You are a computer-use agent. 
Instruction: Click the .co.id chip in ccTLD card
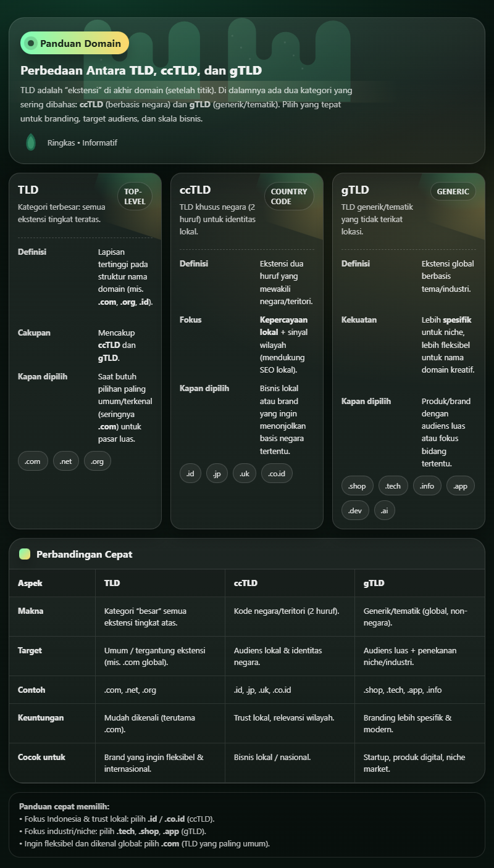point(277,473)
